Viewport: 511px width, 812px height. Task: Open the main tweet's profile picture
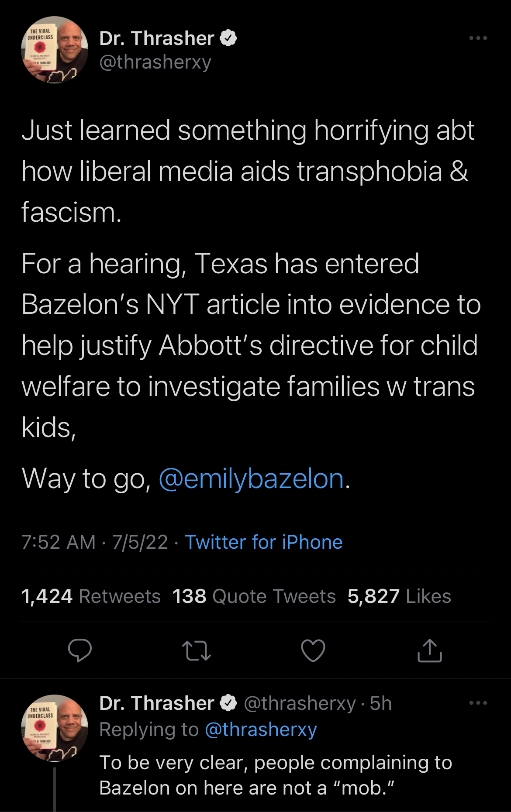pos(55,50)
